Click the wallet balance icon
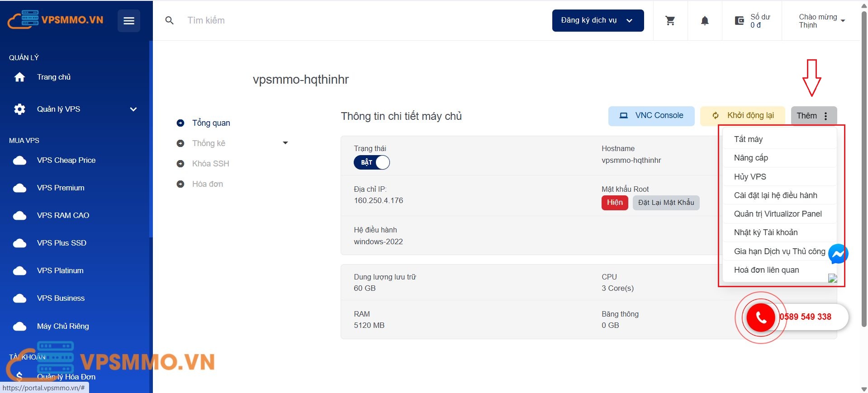The width and height of the screenshot is (868, 393). click(x=740, y=20)
